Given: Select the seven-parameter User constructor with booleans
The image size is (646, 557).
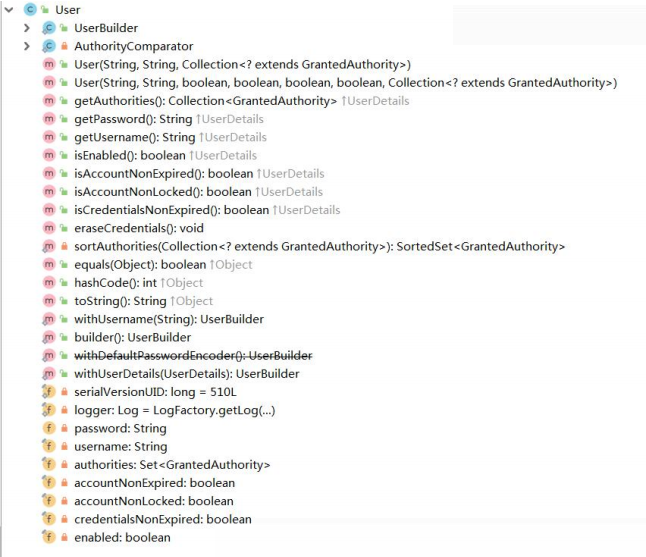Looking at the screenshot, I should (x=345, y=82).
